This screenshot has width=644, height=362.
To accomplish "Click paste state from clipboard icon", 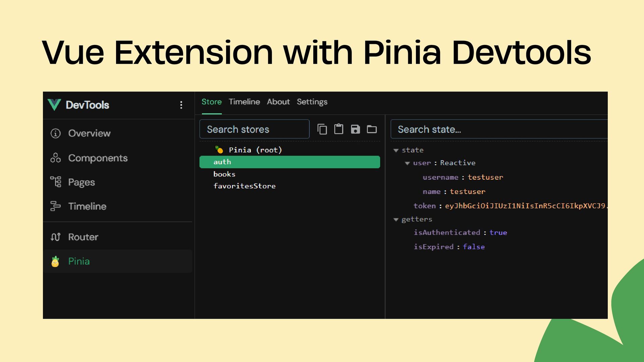I will click(338, 129).
